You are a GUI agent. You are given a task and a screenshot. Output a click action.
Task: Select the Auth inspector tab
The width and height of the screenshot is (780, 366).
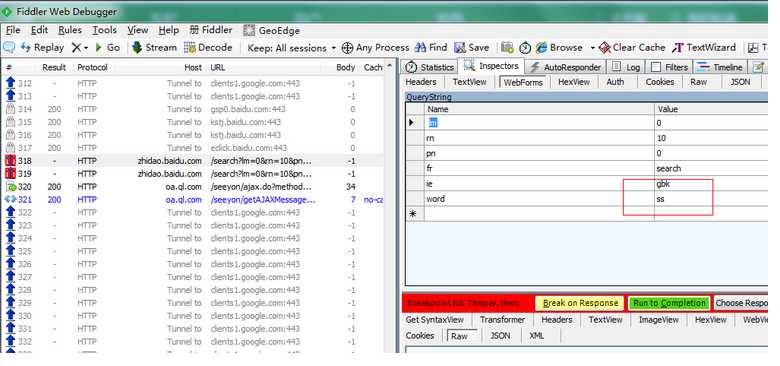[615, 82]
